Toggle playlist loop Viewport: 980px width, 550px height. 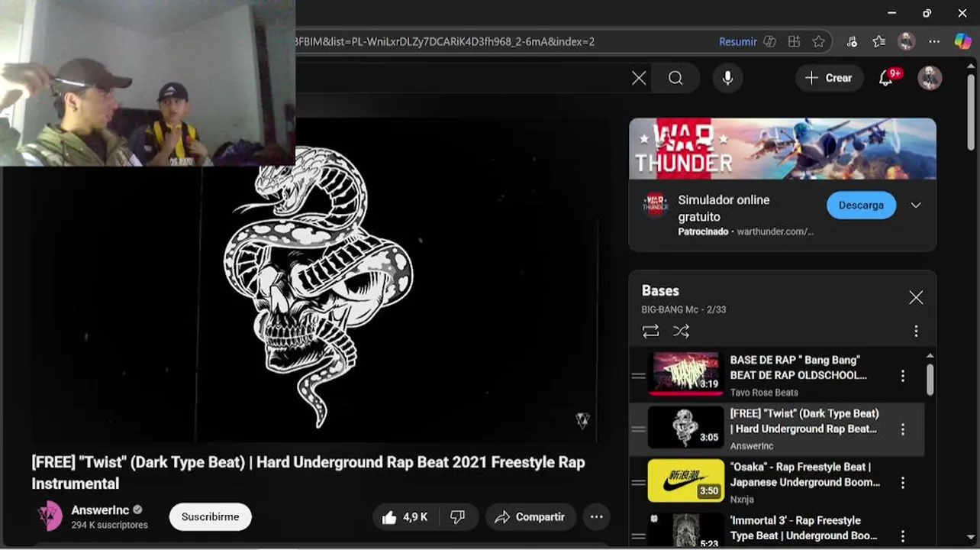650,332
